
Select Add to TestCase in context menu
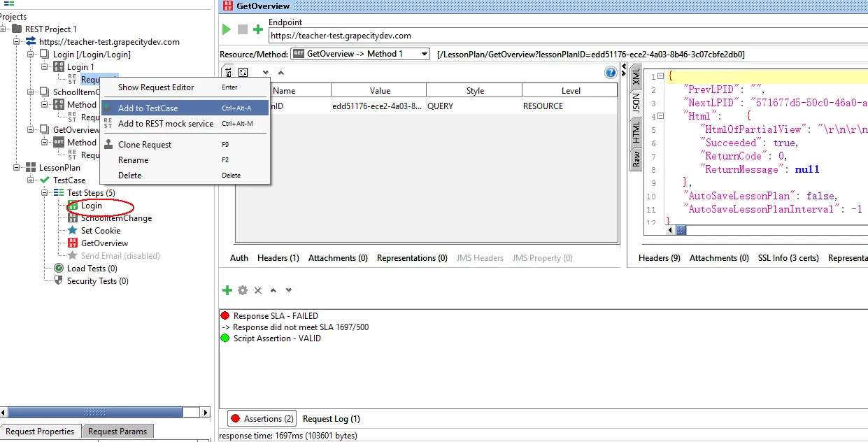[x=185, y=108]
